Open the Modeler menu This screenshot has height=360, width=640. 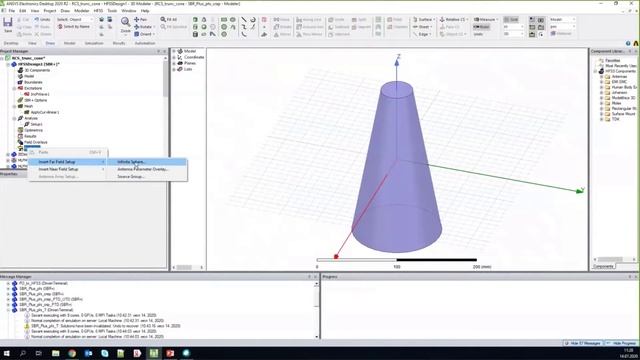(81, 11)
